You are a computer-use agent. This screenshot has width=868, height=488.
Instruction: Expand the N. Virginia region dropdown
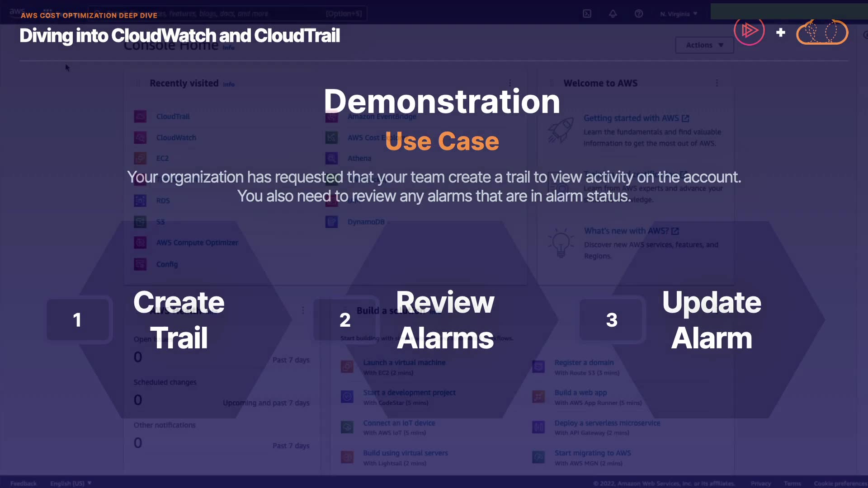(678, 14)
